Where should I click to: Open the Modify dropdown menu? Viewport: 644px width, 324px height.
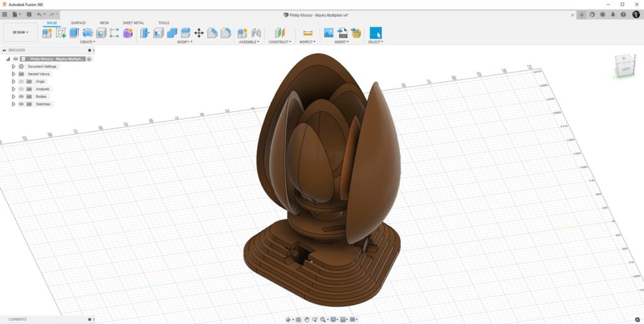(185, 42)
